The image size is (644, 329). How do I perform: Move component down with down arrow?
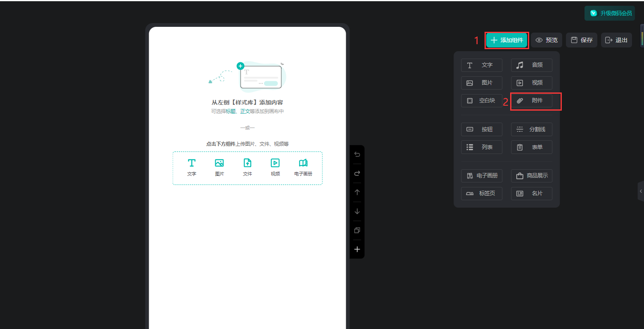357,211
